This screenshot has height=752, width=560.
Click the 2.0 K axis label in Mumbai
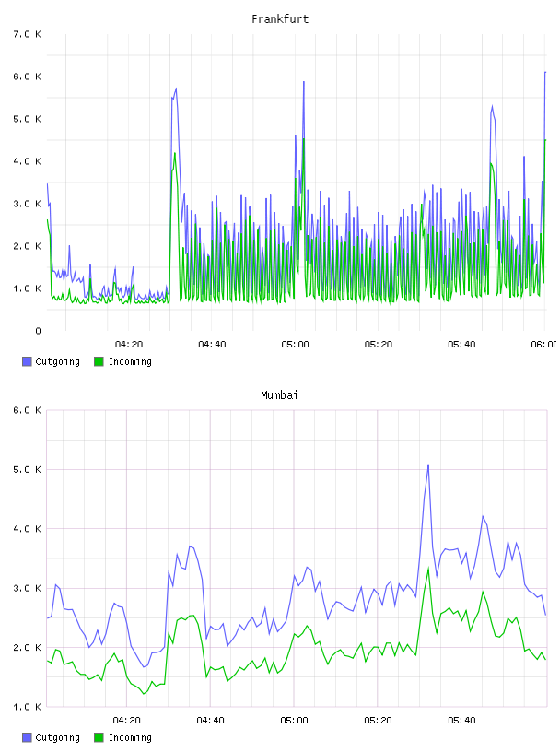28,648
